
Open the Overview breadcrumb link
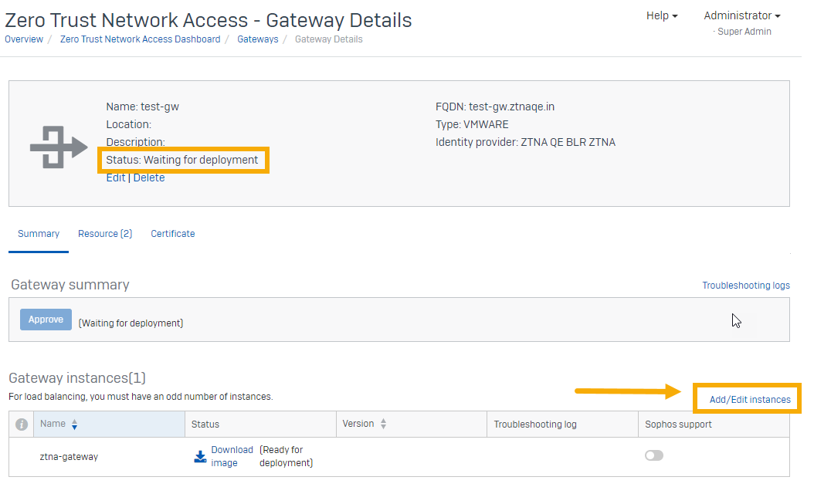click(24, 39)
